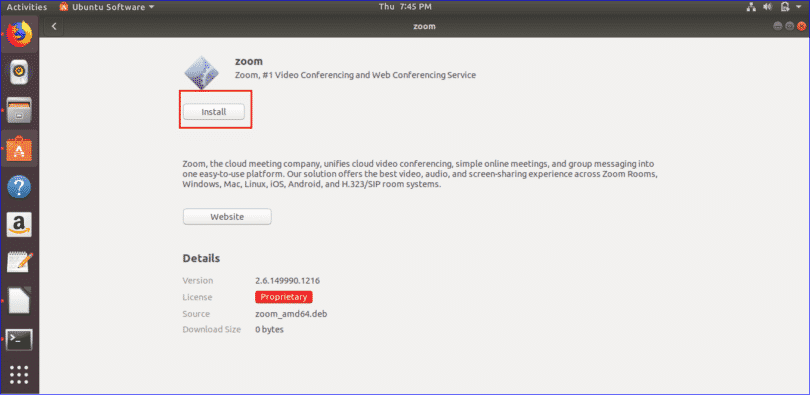Minimize the zoom software window
The image size is (810, 395).
pos(777,26)
